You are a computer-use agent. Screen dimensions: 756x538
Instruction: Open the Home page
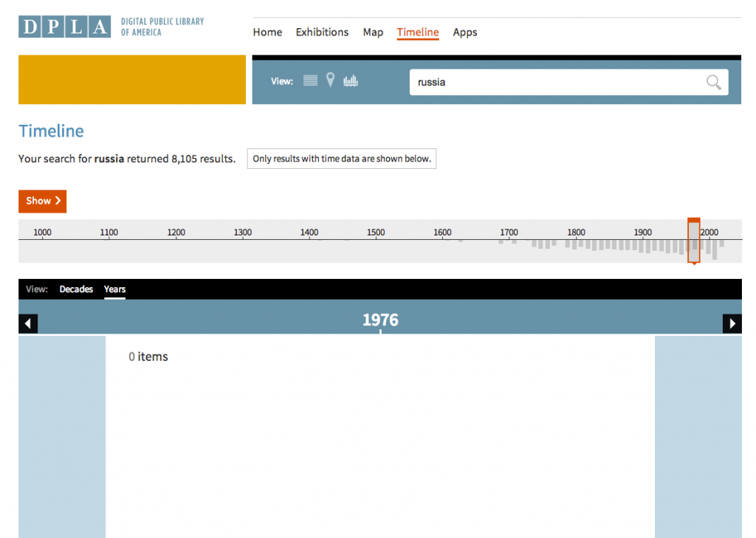tap(267, 32)
